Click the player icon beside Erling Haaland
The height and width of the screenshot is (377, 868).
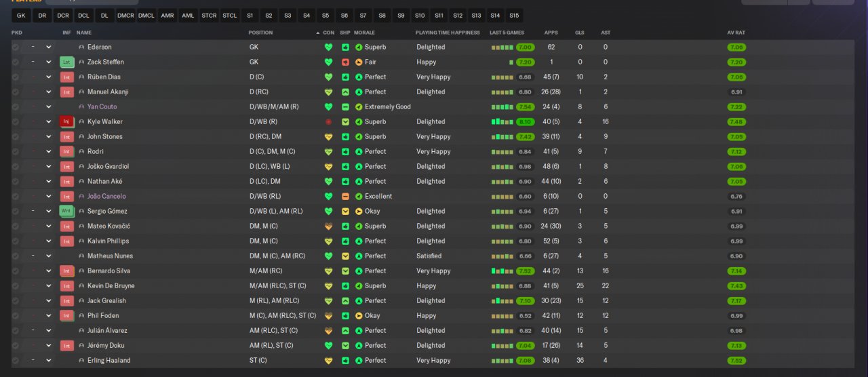[81, 361]
